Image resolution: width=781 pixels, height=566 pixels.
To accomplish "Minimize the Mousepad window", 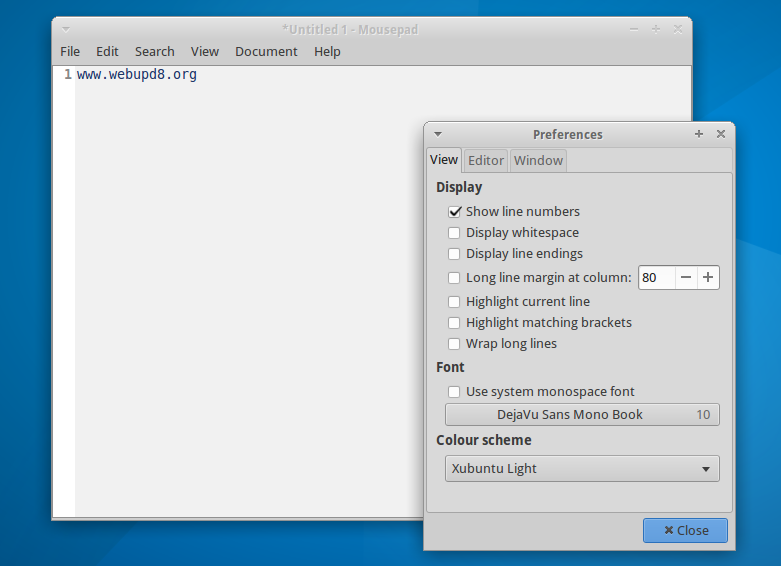I will (634, 29).
